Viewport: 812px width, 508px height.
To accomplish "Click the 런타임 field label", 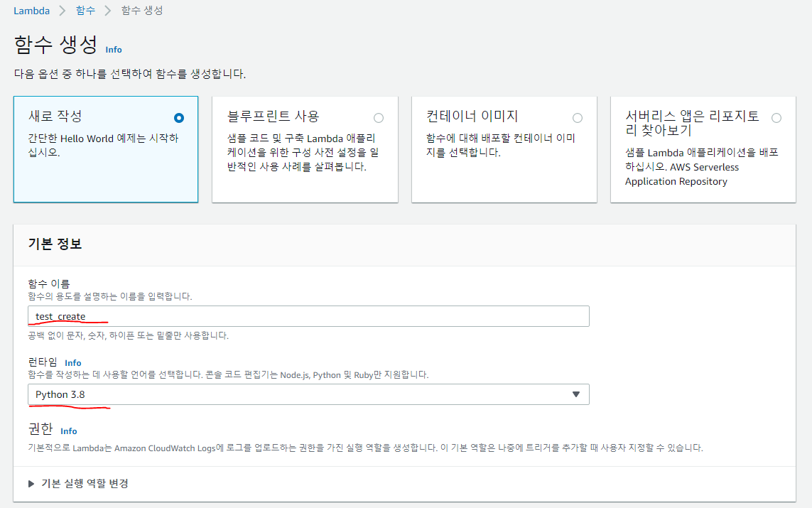I will click(43, 362).
